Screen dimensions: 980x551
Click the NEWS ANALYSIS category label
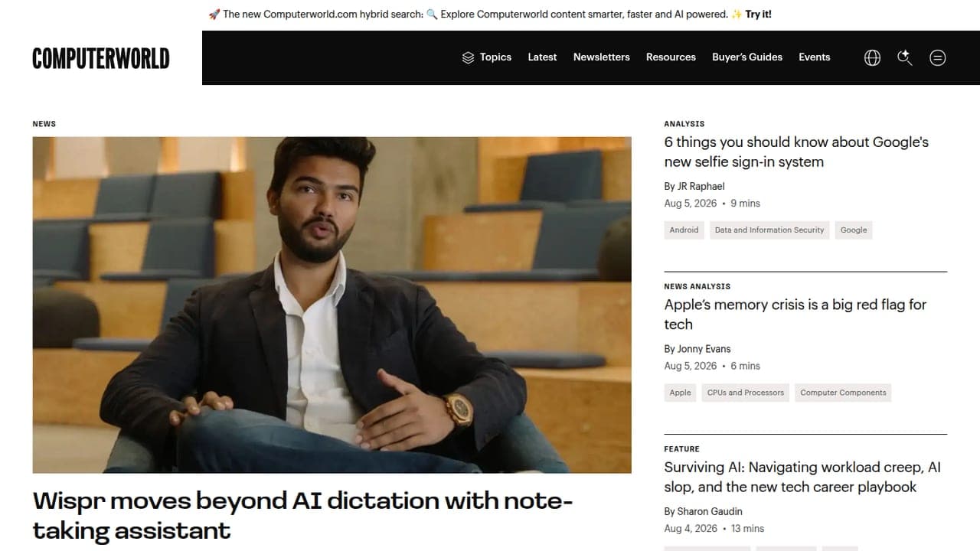coord(697,286)
